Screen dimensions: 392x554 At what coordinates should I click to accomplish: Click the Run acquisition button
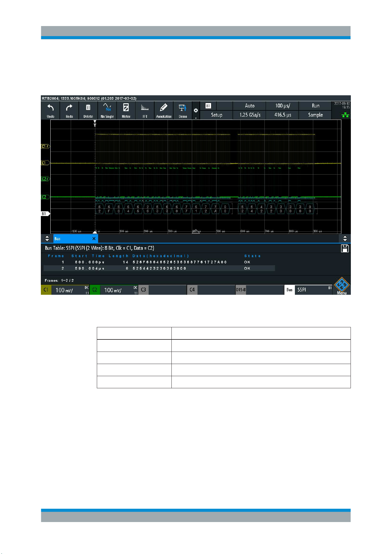pyautogui.click(x=315, y=106)
